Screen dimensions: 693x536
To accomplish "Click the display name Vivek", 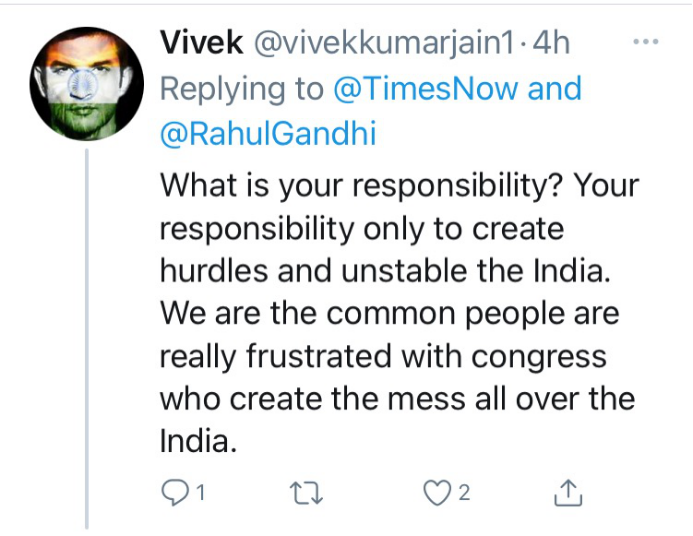I will pyautogui.click(x=202, y=42).
